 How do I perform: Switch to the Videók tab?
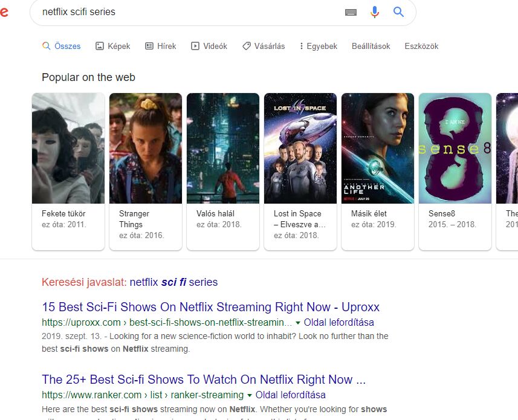[x=209, y=46]
